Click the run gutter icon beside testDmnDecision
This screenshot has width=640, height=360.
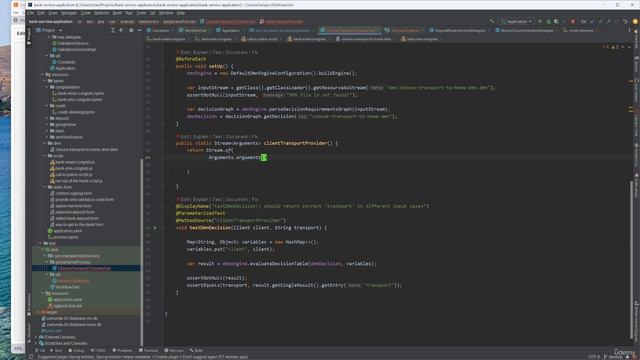pyautogui.click(x=155, y=228)
